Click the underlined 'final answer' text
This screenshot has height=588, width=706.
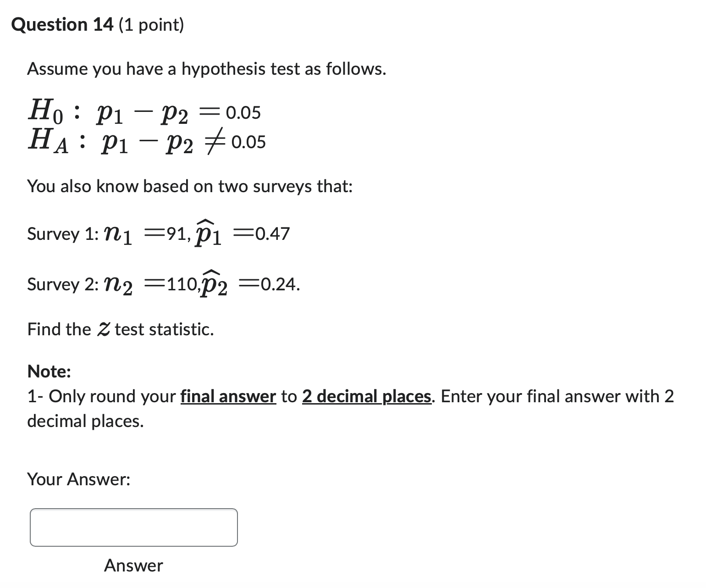[227, 396]
